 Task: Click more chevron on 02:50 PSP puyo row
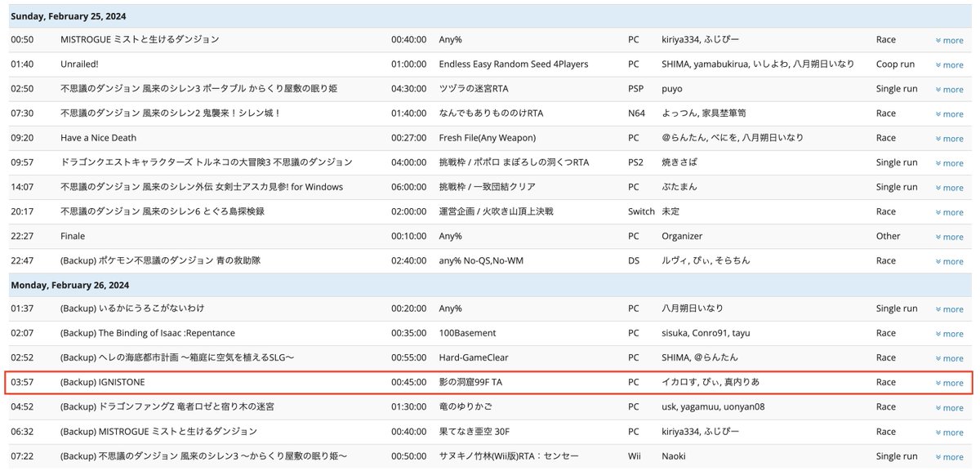(x=949, y=90)
